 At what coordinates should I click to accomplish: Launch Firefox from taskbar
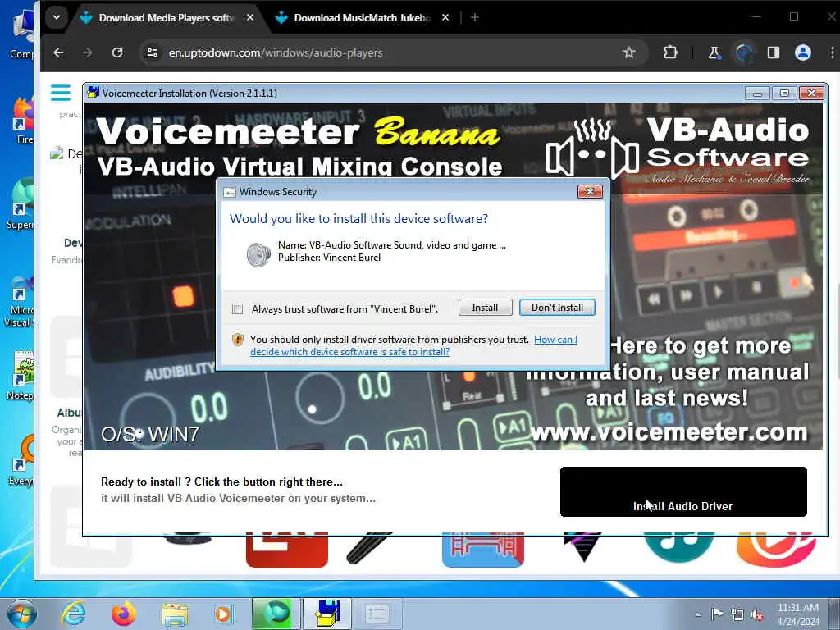point(123,614)
